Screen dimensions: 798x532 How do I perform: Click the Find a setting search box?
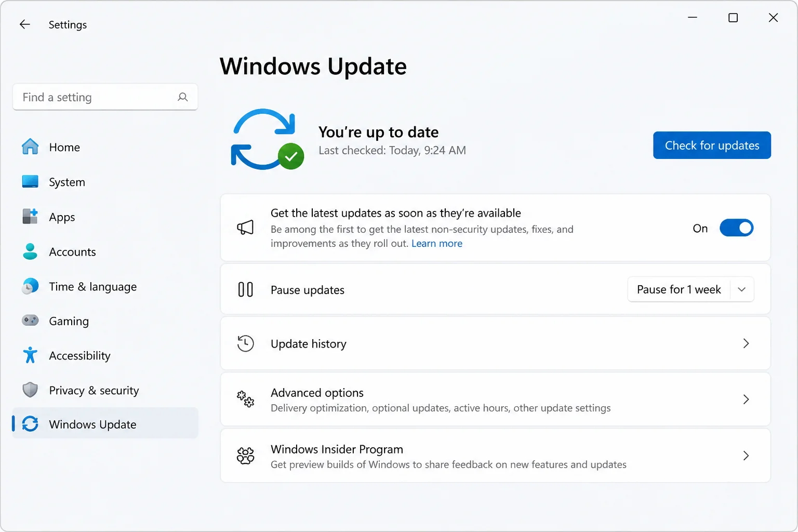click(x=105, y=97)
